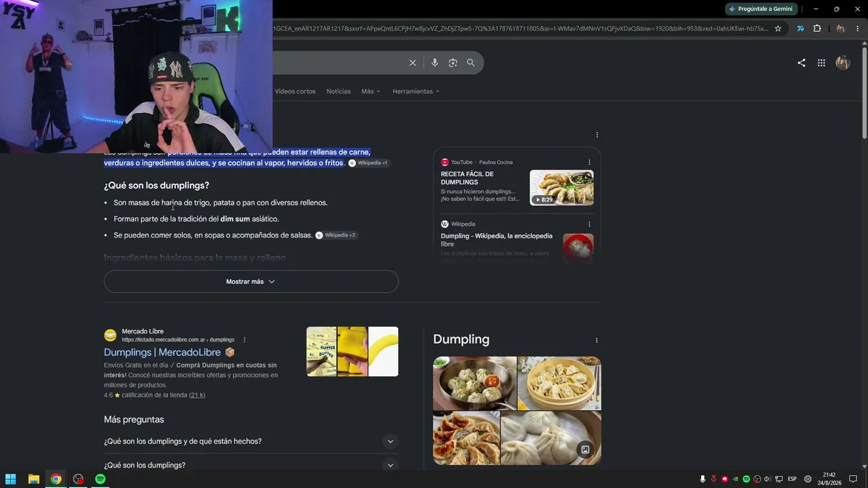The image size is (868, 488).
Task: Clear the Google search box with the X
Action: pos(412,63)
